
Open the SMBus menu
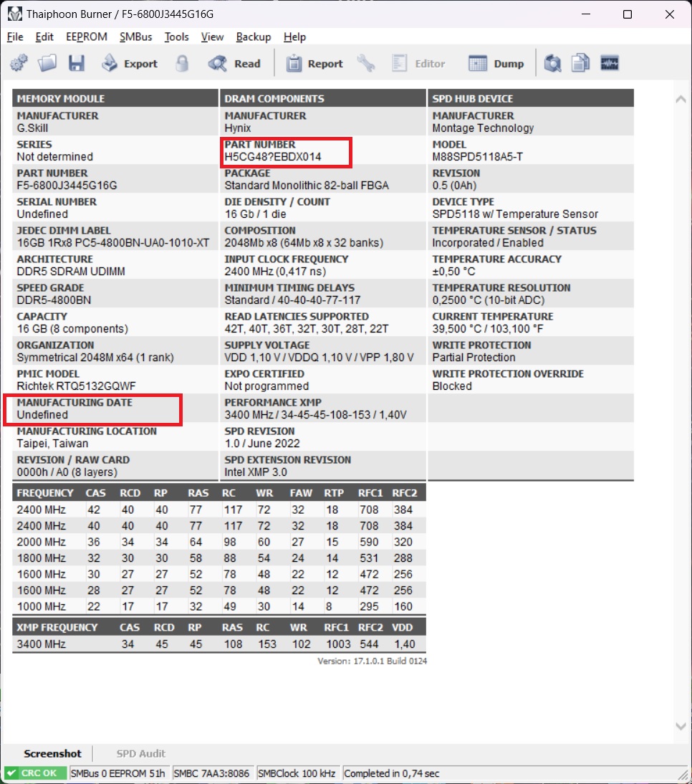135,37
